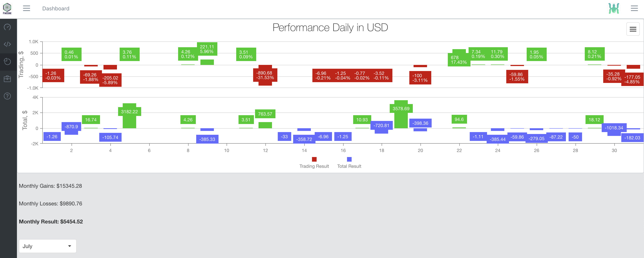Select the 3182.22 total result data label
Image resolution: width=644 pixels, height=258 pixels.
(129, 112)
